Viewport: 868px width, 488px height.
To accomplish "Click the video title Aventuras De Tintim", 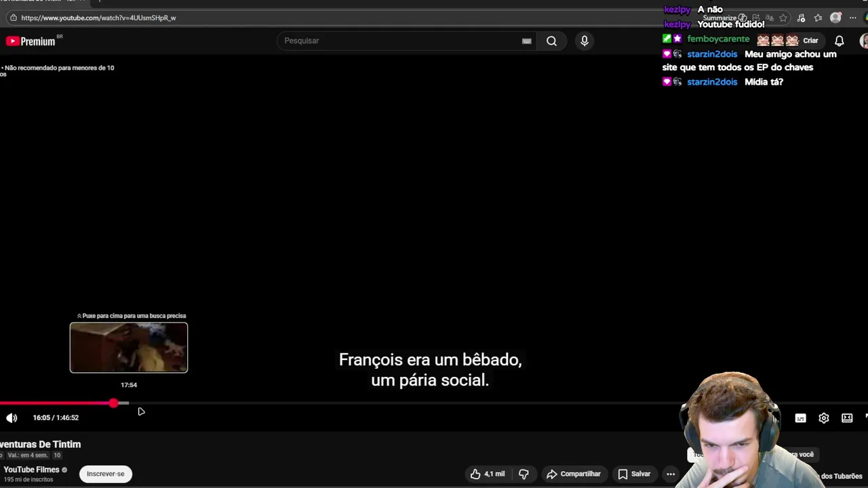I will click(41, 445).
